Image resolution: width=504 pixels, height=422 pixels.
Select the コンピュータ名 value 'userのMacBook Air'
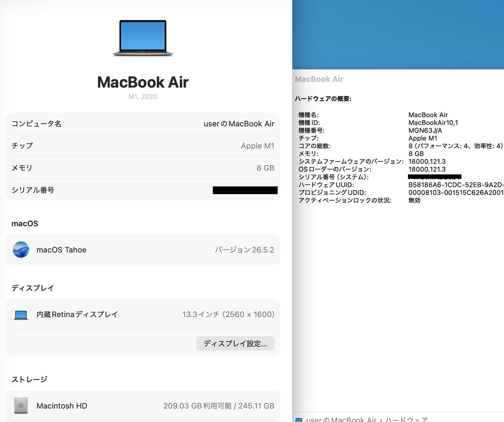click(239, 124)
